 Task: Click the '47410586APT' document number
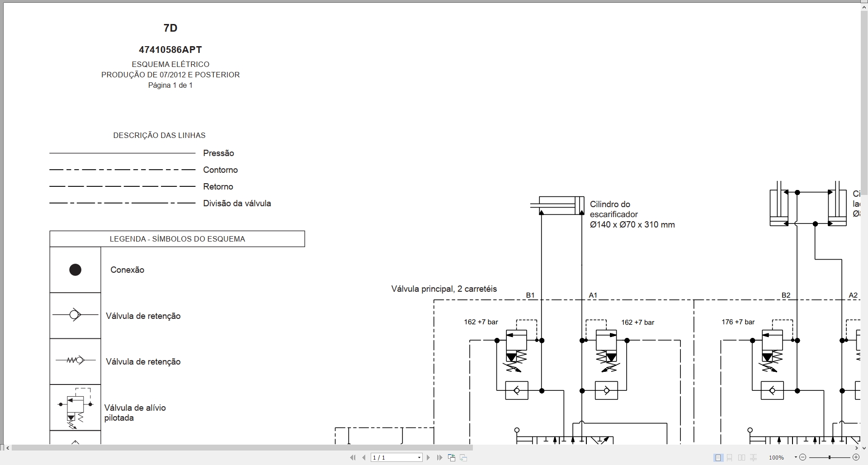[x=170, y=50]
